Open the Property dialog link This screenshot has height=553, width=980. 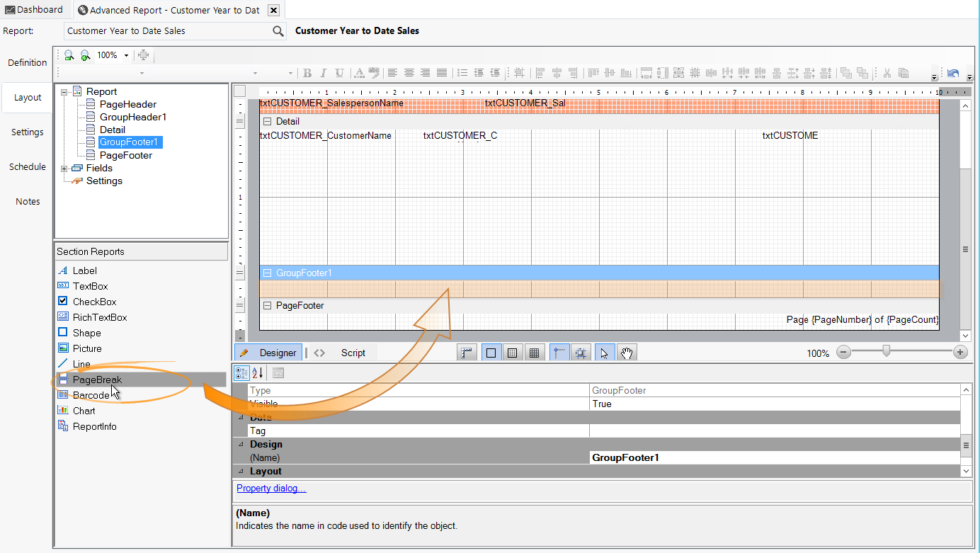(x=271, y=489)
